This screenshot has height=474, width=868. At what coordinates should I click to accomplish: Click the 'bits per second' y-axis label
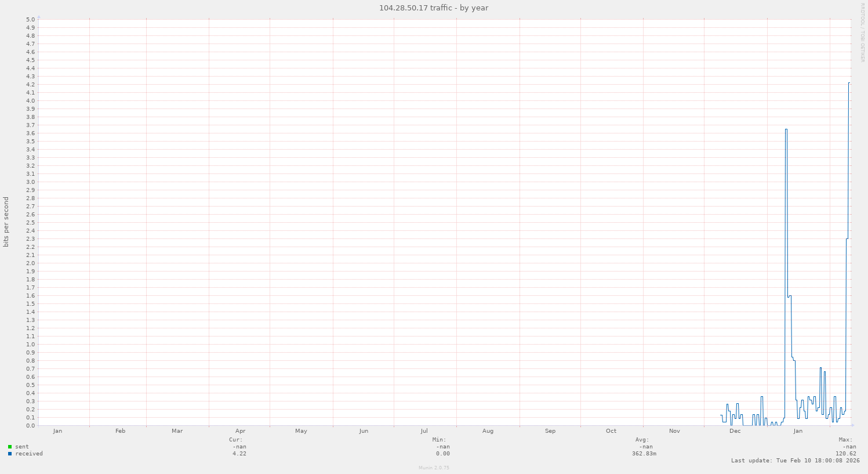(6, 222)
